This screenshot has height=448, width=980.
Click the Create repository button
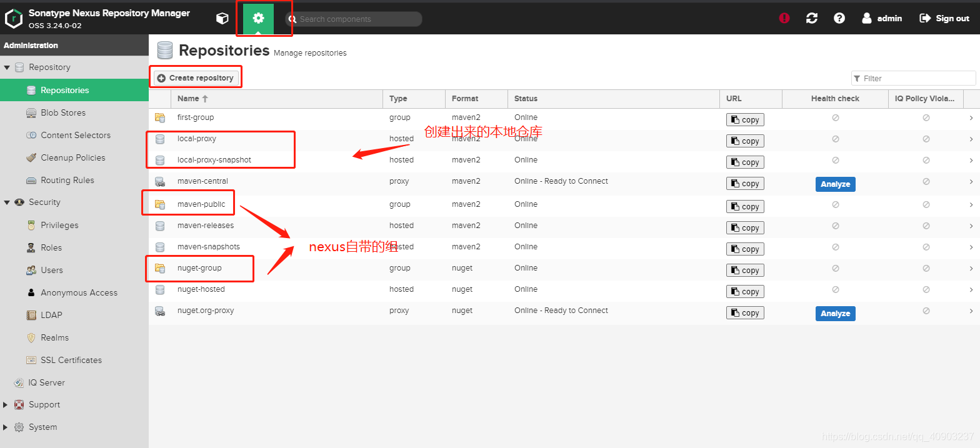[x=196, y=78]
